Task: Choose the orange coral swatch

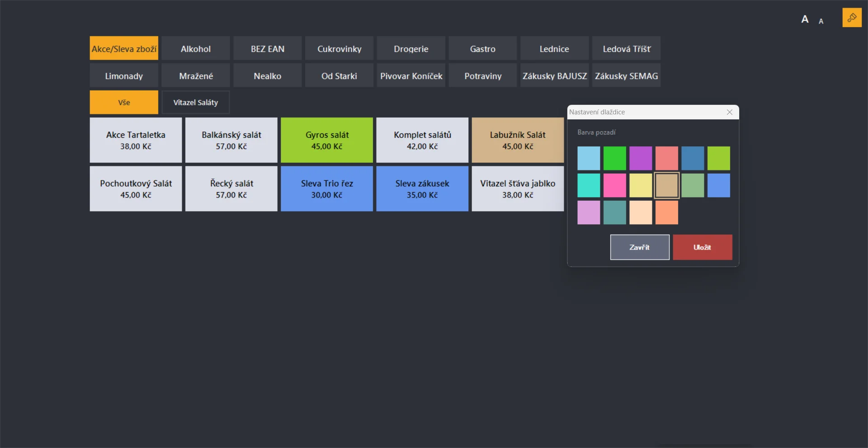Action: click(x=666, y=212)
